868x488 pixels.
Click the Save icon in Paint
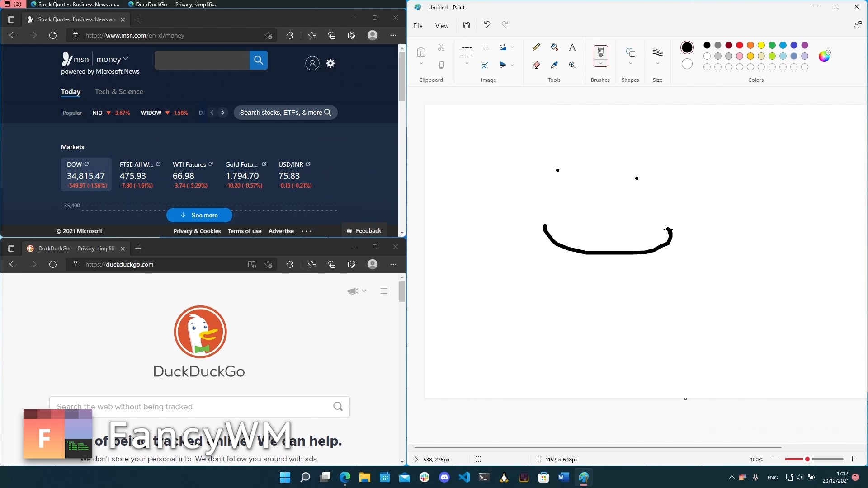pos(467,25)
